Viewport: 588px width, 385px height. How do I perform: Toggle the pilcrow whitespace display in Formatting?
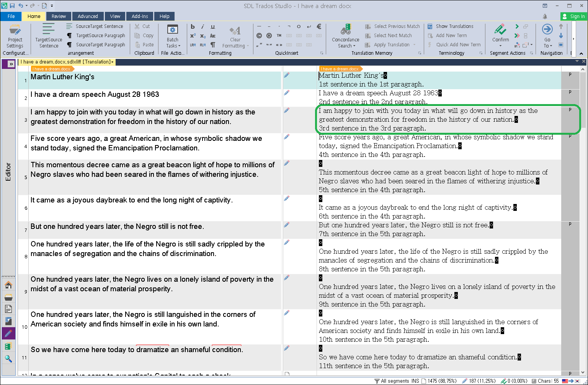[x=213, y=45]
